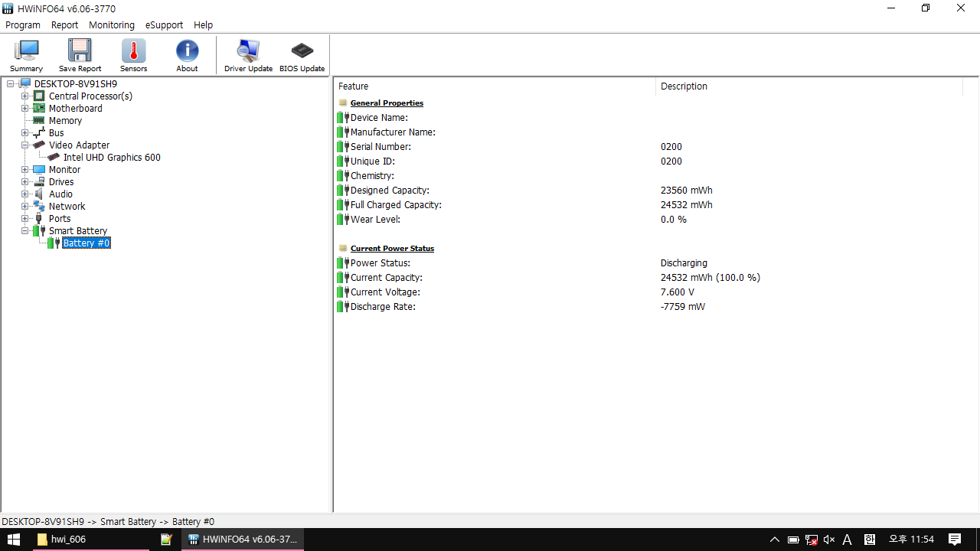Show hidden tray icons chevron
The width and height of the screenshot is (980, 551).
pos(775,540)
